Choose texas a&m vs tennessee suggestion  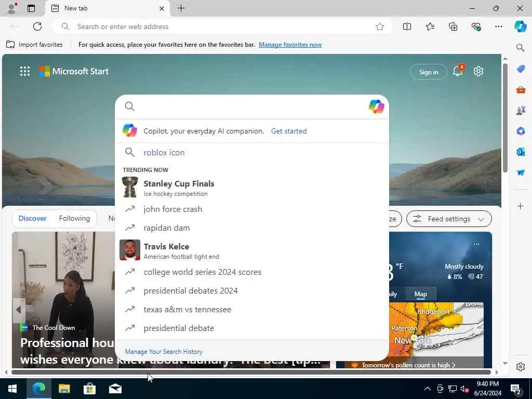(x=252, y=310)
